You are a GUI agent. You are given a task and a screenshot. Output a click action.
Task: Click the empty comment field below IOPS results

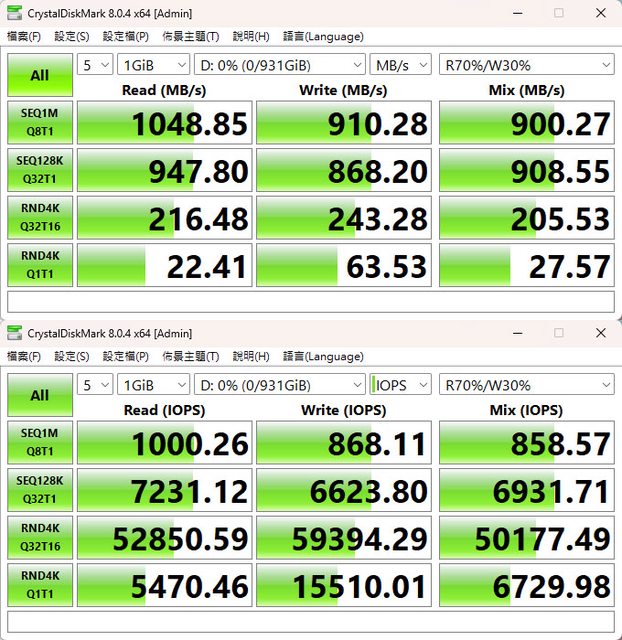311,622
